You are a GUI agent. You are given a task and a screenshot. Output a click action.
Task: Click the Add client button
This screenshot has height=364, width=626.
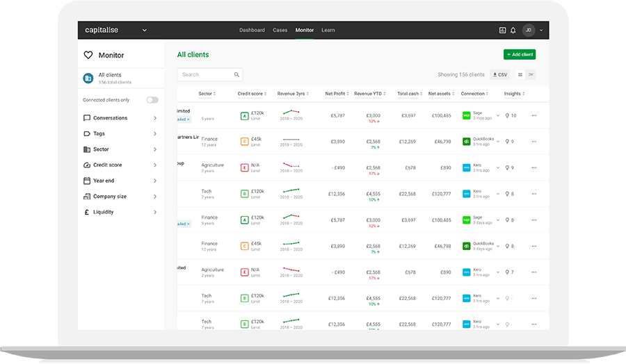pyautogui.click(x=520, y=55)
